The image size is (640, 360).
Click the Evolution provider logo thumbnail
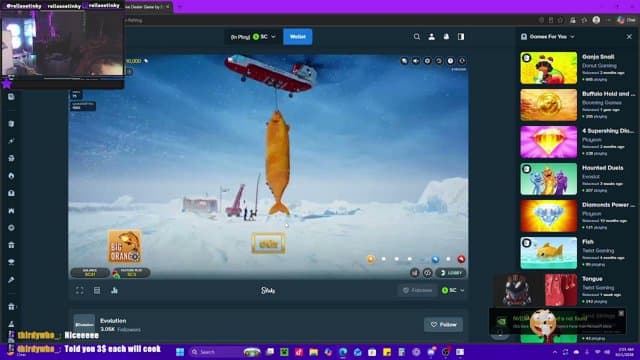pyautogui.click(x=84, y=324)
